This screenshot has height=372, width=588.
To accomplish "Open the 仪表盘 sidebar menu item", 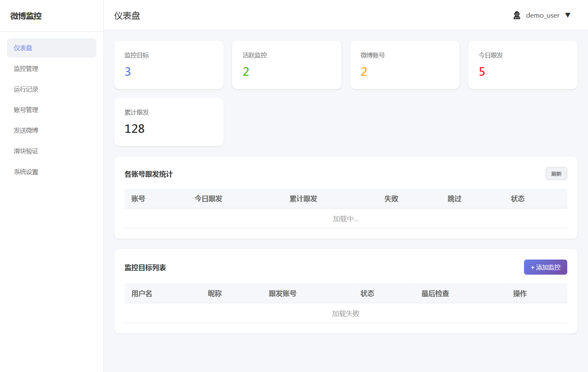I will (52, 48).
